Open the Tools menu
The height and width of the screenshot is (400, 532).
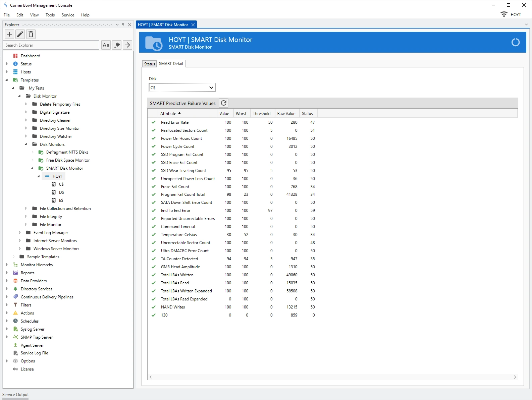[x=50, y=15]
